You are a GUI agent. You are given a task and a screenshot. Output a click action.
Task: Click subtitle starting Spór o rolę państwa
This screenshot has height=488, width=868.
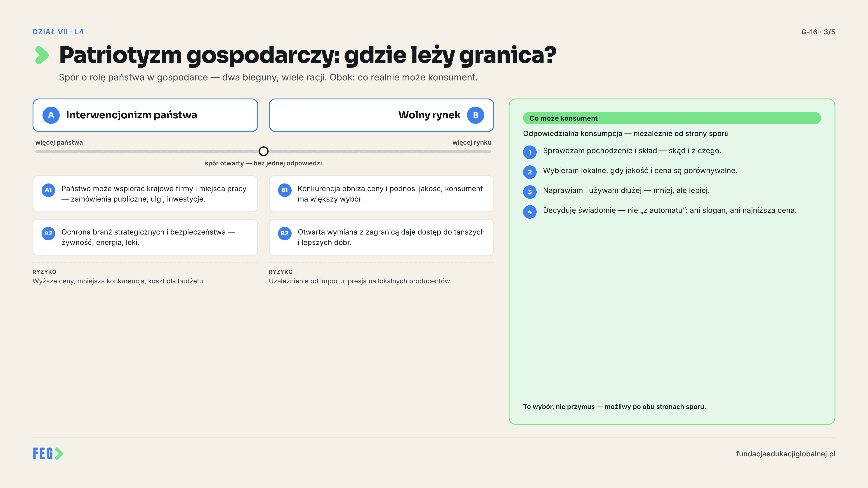pyautogui.click(x=268, y=77)
